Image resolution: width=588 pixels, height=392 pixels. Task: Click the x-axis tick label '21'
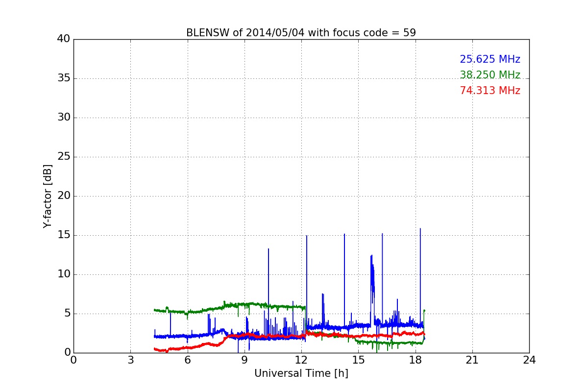472,360
